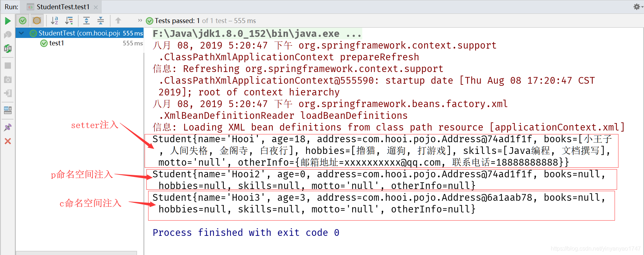Collapse all test nodes
Screen dimensions: 644x255
[x=101, y=21]
